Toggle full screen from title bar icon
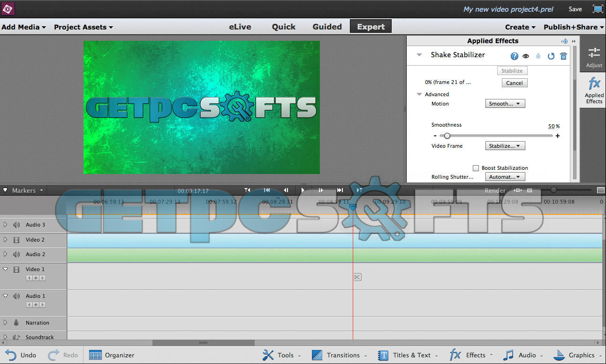Screen dimensions: 606x364 pos(598,9)
